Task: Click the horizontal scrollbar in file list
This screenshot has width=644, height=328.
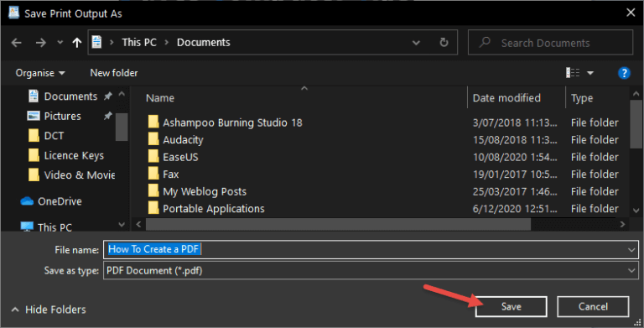Action: coord(339,225)
